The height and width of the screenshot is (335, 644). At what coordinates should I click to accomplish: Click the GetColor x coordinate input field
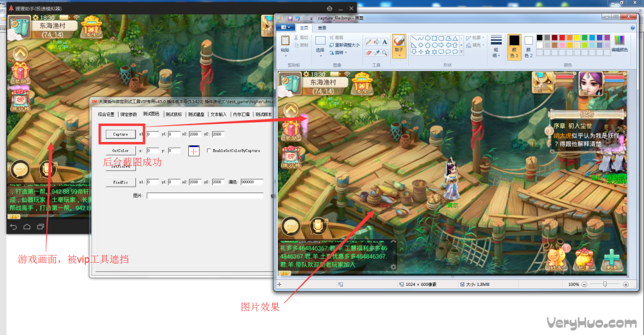(152, 151)
